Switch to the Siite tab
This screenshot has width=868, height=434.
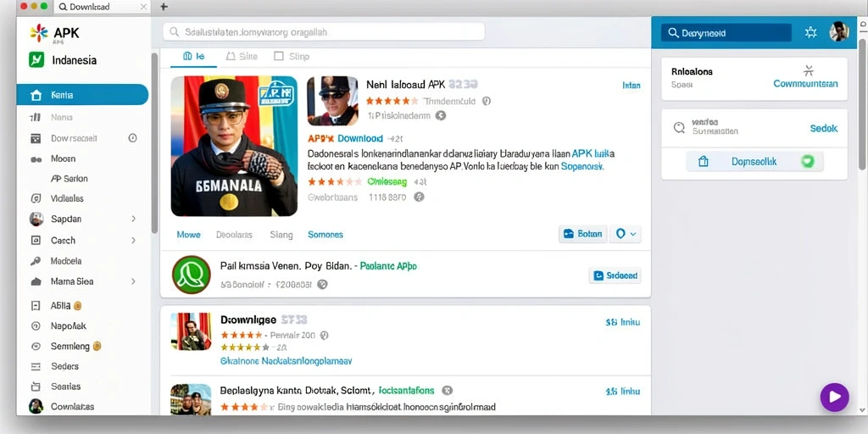(x=242, y=56)
